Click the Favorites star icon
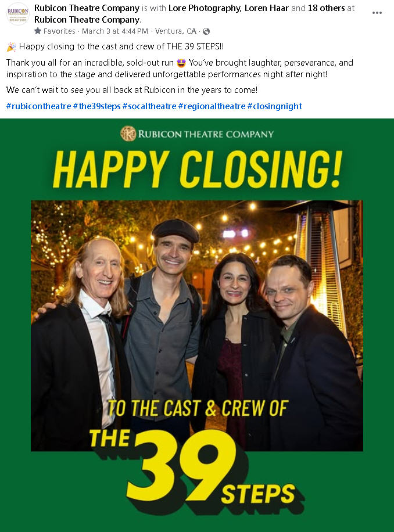394x532 pixels. click(38, 31)
